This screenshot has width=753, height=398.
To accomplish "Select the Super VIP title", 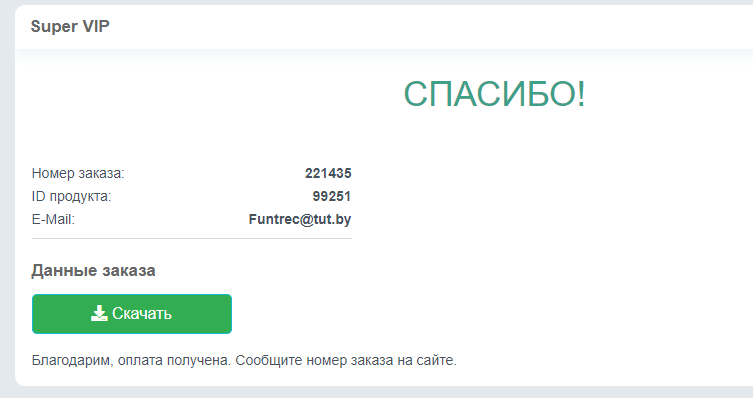I will pos(70,26).
